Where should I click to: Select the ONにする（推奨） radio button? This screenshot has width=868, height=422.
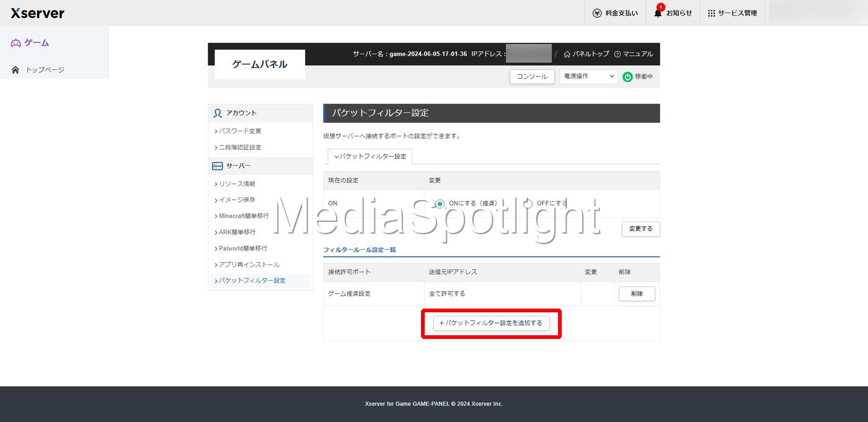point(439,203)
